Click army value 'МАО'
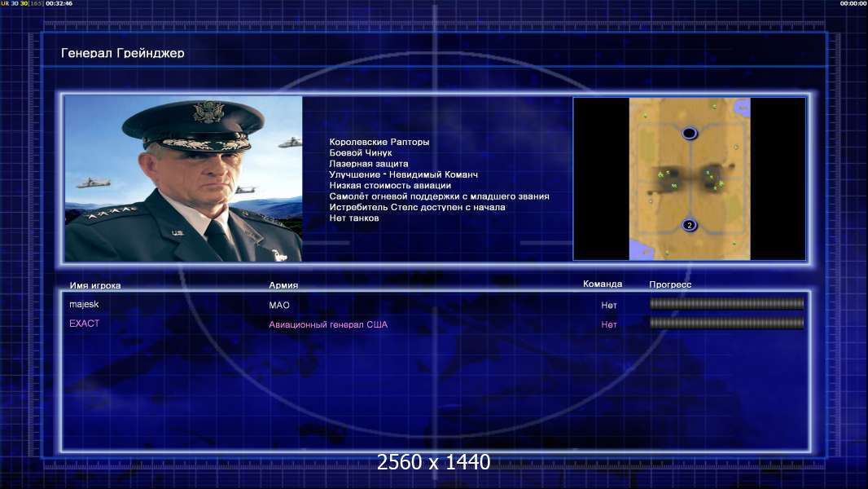Screen dimensions: 868x489 [279, 305]
